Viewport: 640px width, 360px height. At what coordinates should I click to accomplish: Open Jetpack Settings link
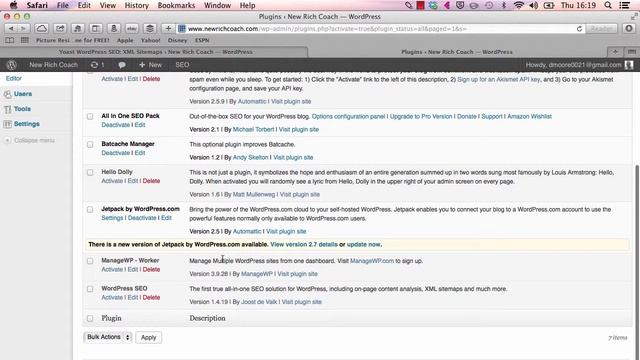pyautogui.click(x=112, y=218)
